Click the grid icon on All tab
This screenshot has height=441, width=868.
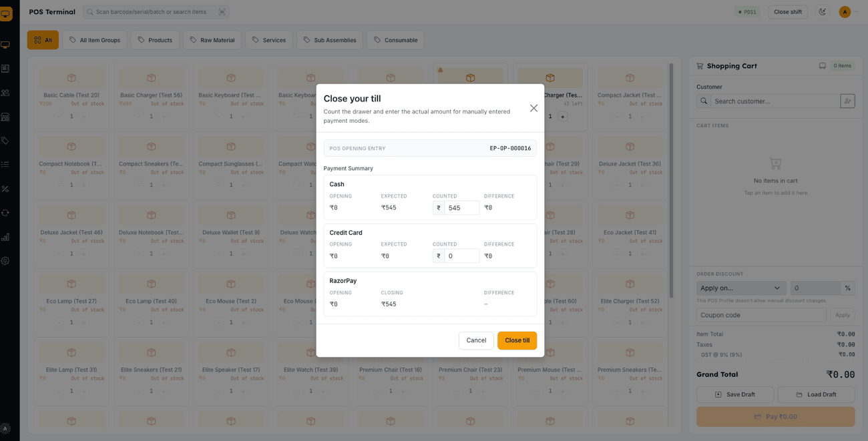[37, 40]
